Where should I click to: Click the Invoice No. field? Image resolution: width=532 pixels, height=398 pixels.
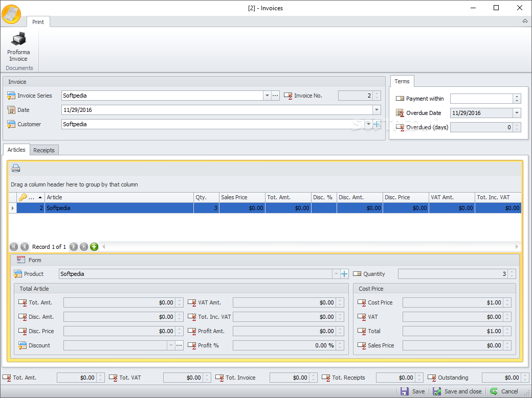pos(355,96)
